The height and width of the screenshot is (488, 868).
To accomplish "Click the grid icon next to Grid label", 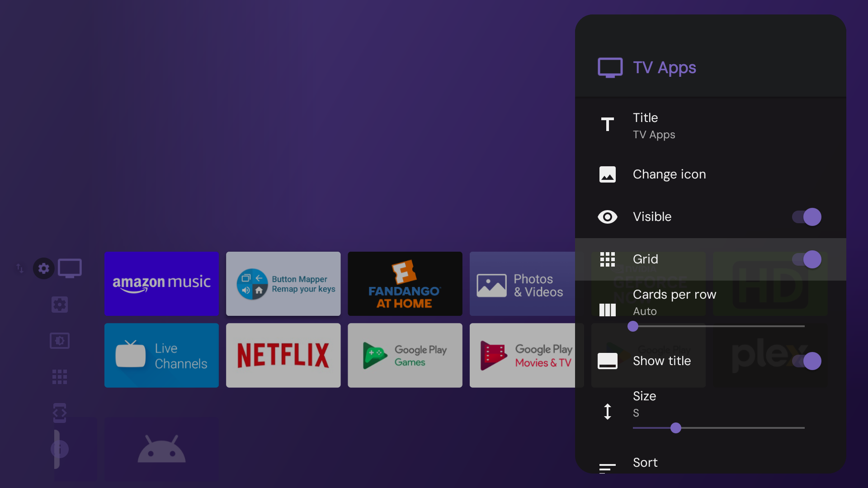I will coord(608,259).
